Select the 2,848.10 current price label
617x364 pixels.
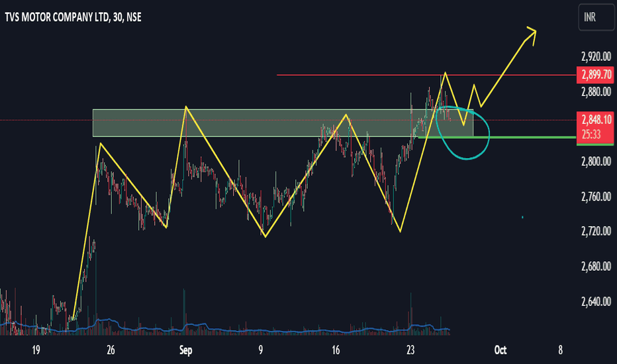pos(595,119)
